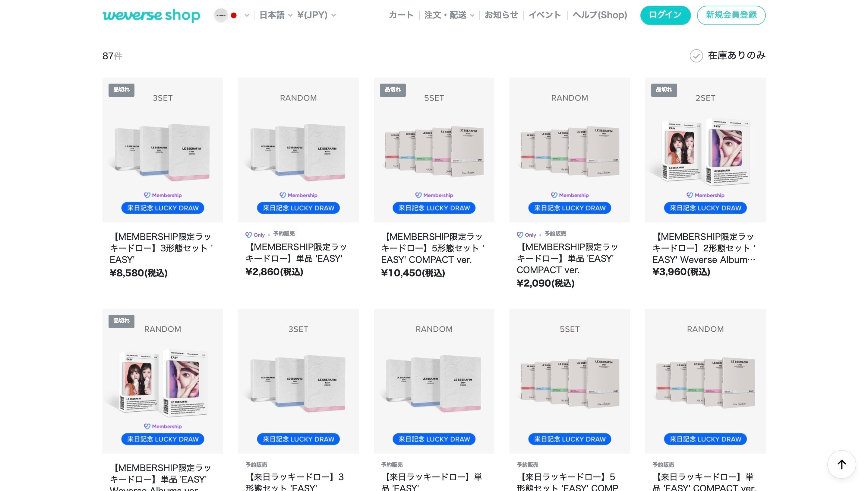The width and height of the screenshot is (868, 491).
Task: Click the 品切れ badge on 2SET card
Action: tap(664, 90)
